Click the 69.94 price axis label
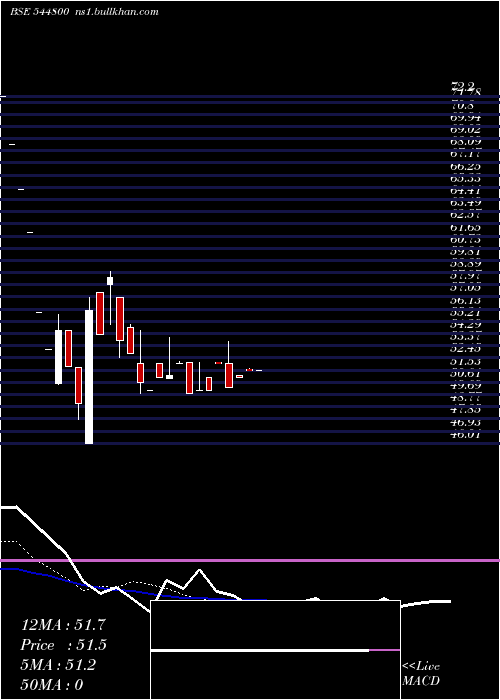 [466, 118]
